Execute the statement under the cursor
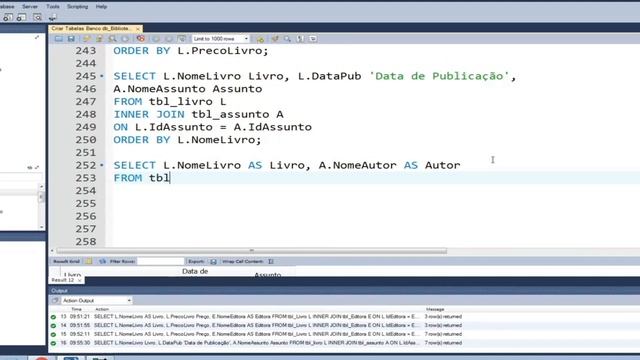Image resolution: width=640 pixels, height=360 pixels. [99, 39]
